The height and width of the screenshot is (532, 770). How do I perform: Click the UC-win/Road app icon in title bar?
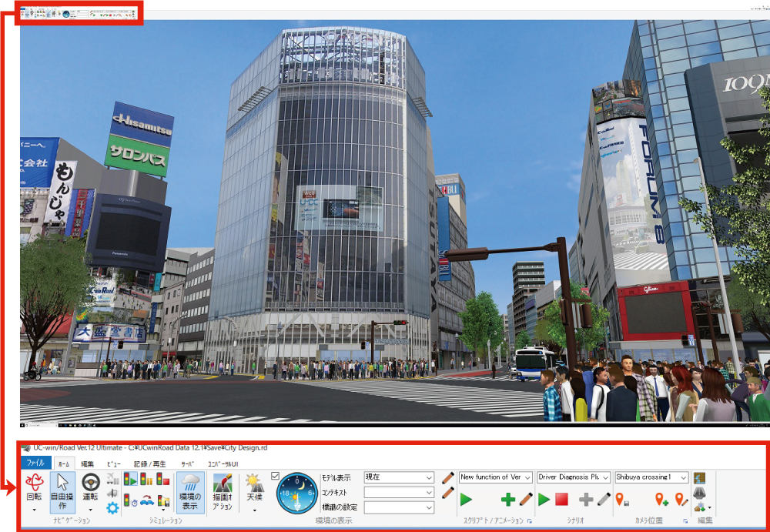(x=25, y=448)
